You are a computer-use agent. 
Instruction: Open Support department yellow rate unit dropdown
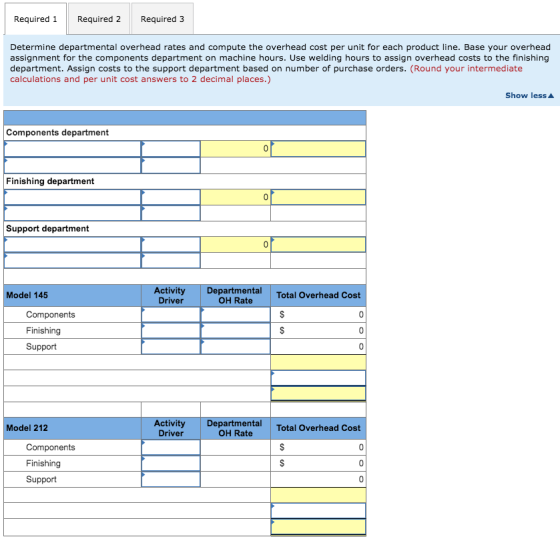pyautogui.click(x=318, y=245)
